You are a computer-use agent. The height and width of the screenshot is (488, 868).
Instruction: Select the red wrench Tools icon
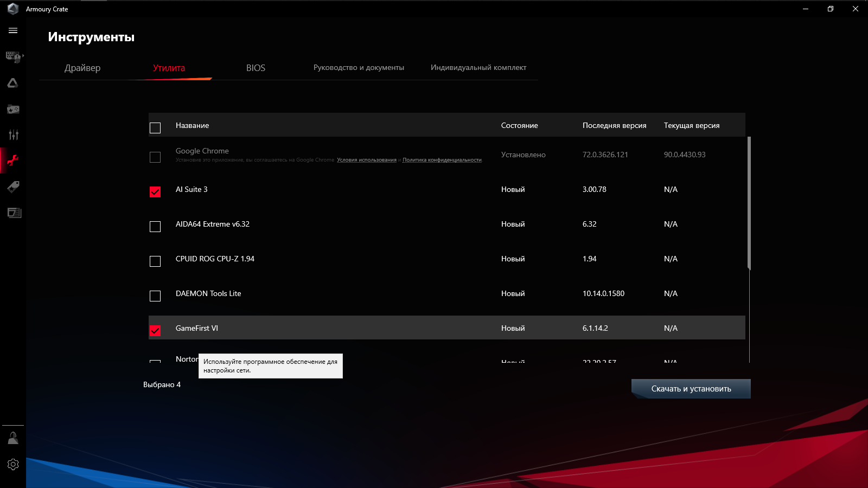(x=13, y=160)
